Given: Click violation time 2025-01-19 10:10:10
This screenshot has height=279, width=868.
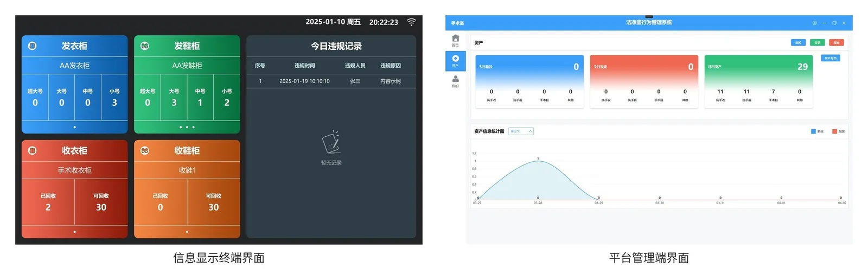Looking at the screenshot, I should (x=304, y=81).
